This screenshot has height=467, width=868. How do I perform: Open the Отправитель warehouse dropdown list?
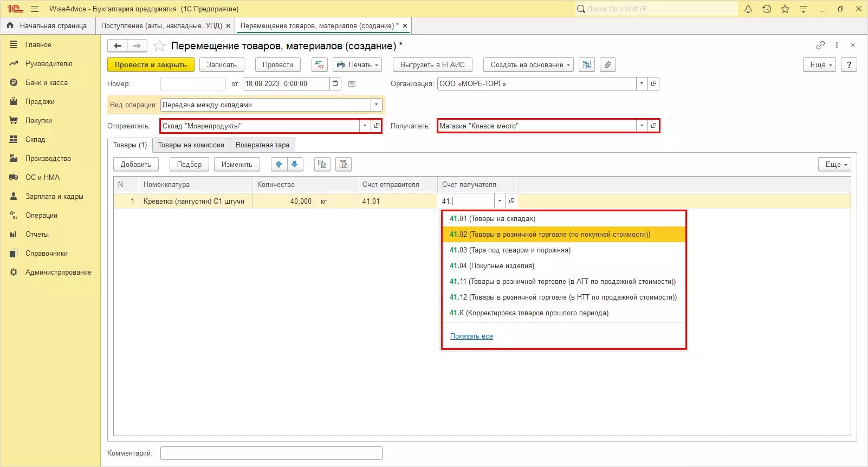pyautogui.click(x=365, y=126)
